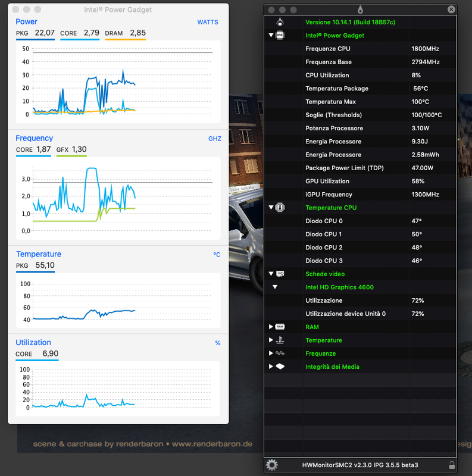This screenshot has height=476, width=472.
Task: Click the Intel HD Graphics 4600 label
Action: (339, 287)
